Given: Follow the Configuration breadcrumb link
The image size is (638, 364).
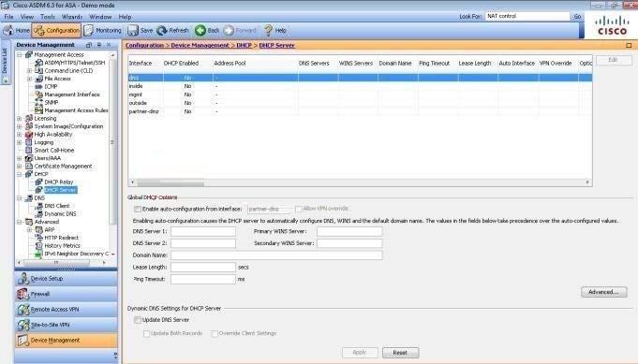Looking at the screenshot, I should (x=145, y=46).
